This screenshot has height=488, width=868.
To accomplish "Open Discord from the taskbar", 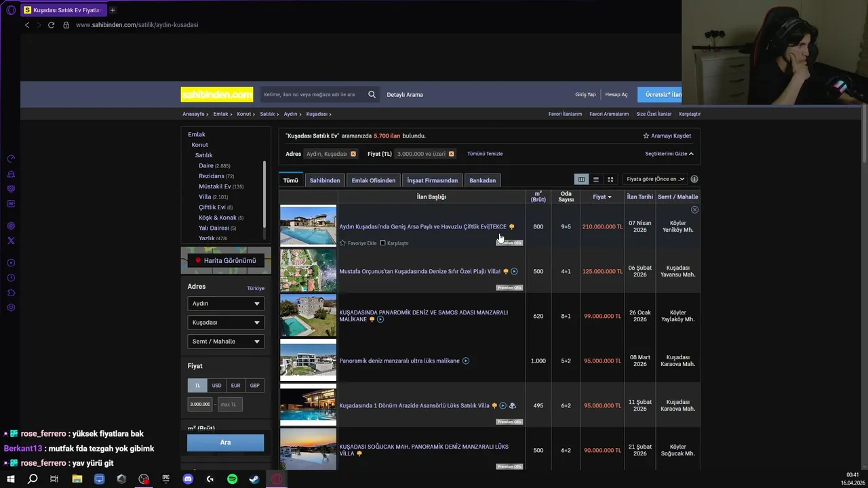I will point(188,479).
